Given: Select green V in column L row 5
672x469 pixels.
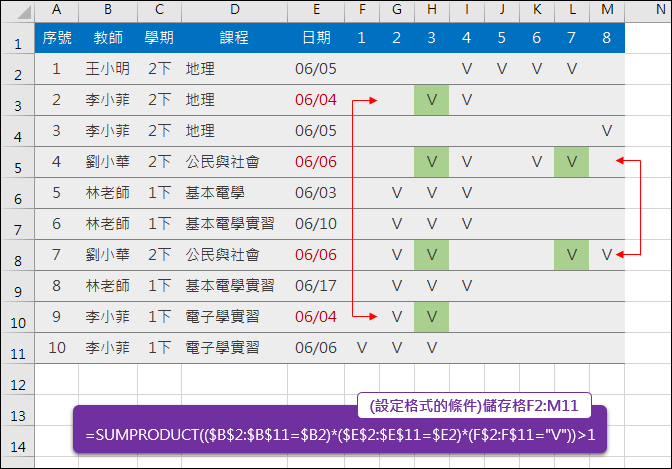Looking at the screenshot, I should point(572,162).
